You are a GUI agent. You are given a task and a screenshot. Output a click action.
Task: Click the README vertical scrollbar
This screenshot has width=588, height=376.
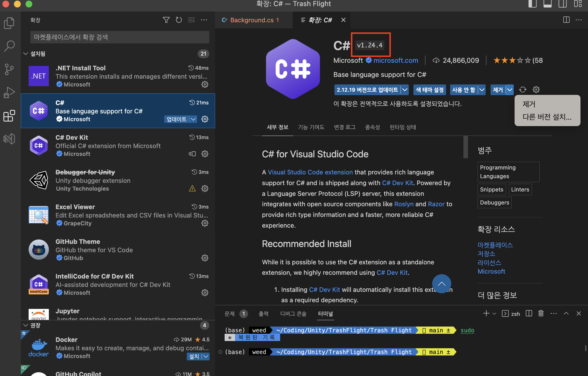click(x=465, y=147)
